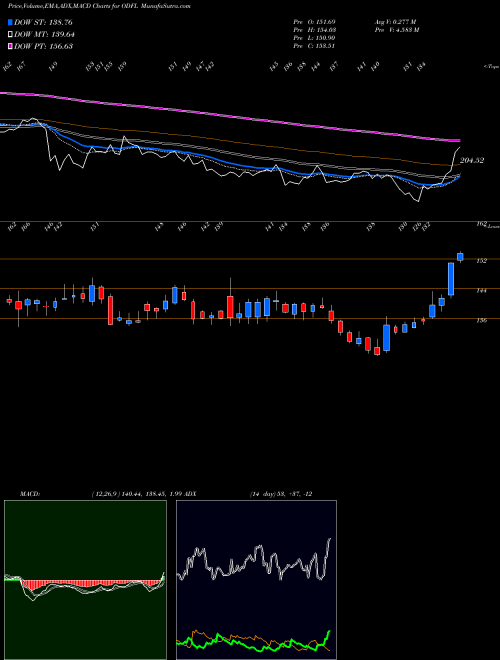Click the Pre H high price value
This screenshot has height=660, width=500.
315,30
